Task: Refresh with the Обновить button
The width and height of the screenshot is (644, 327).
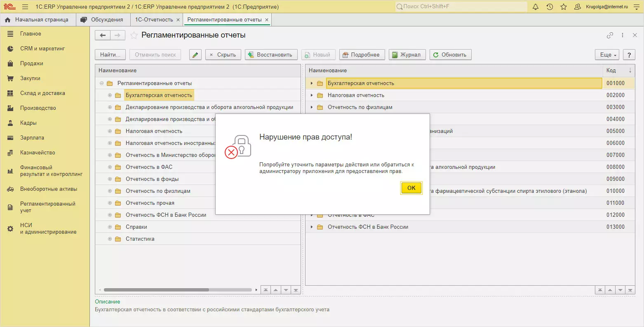Action: point(451,55)
